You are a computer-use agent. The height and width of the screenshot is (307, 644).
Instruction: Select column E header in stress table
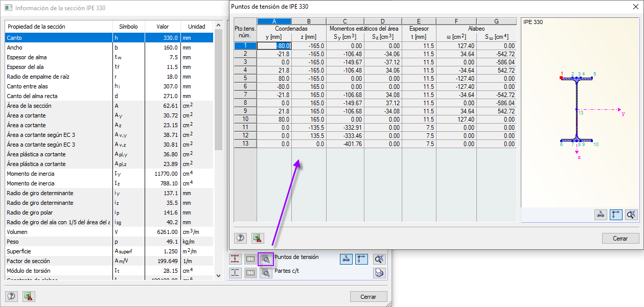click(x=419, y=21)
